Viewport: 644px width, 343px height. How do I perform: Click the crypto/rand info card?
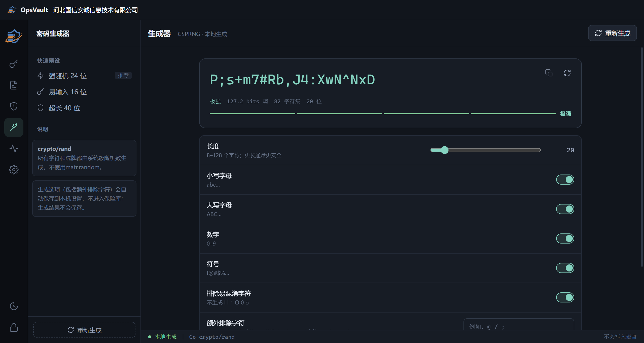tap(84, 158)
